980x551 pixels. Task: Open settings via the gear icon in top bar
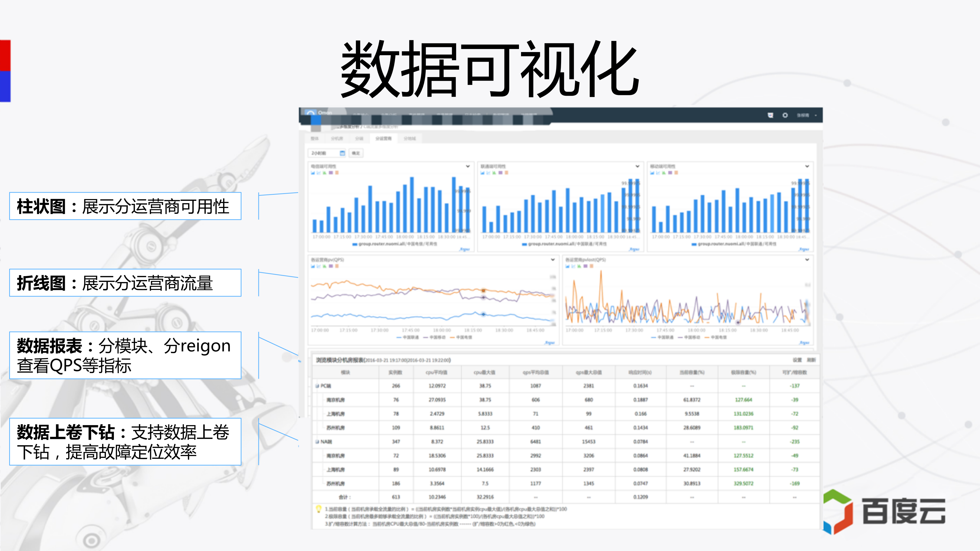[785, 116]
